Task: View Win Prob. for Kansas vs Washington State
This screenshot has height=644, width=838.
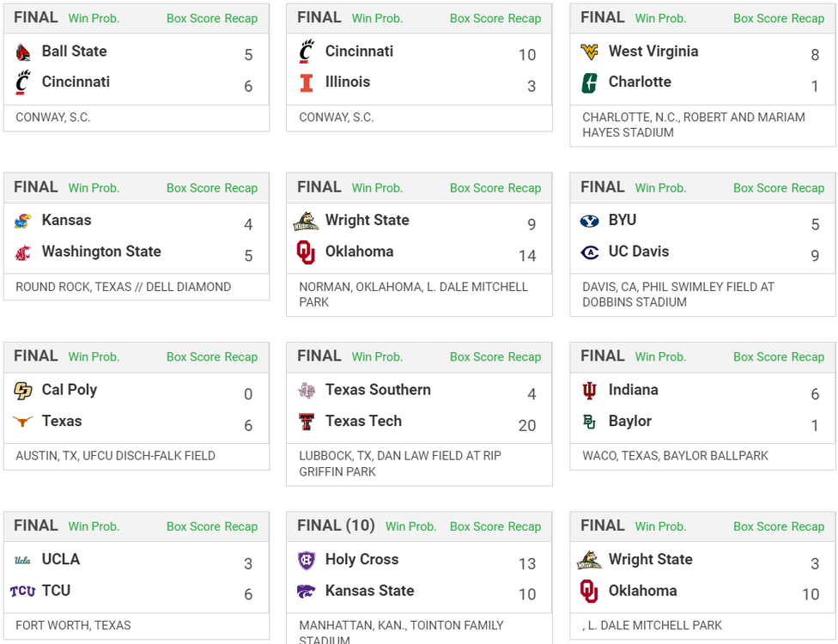Action: click(94, 188)
